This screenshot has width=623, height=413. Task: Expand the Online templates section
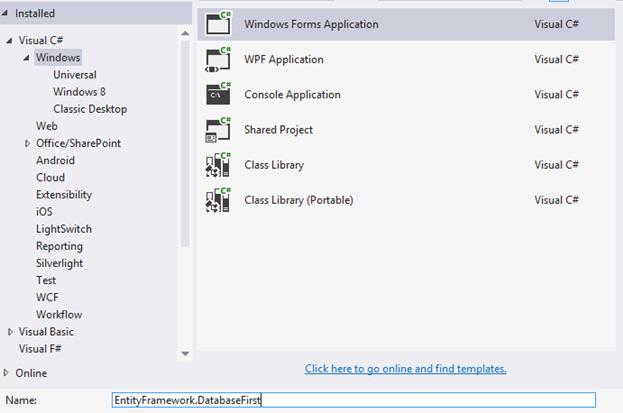coord(8,373)
